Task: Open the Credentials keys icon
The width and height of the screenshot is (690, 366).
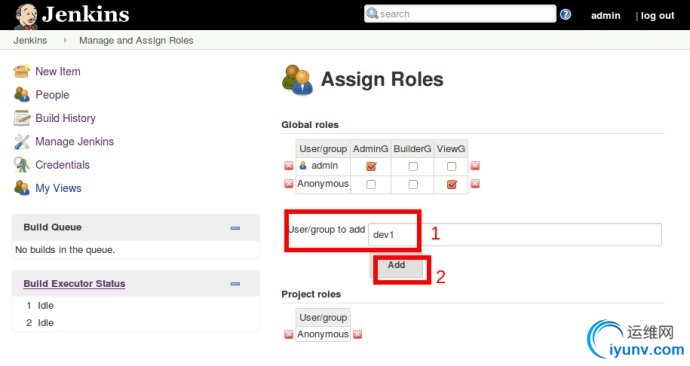Action: (x=22, y=165)
